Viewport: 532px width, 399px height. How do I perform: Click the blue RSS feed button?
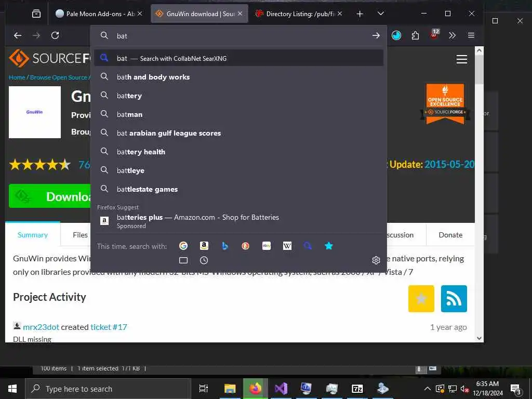pyautogui.click(x=454, y=299)
